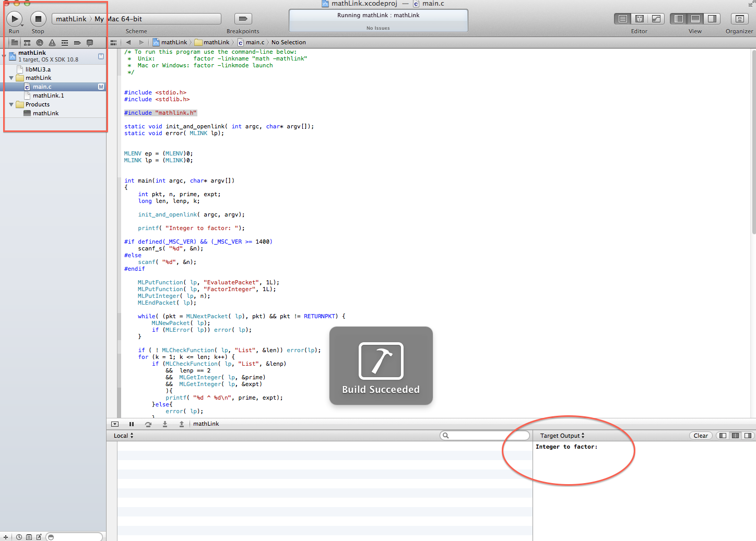Show only the variables view
Viewport: 756px width, 541px height.
[x=723, y=436]
